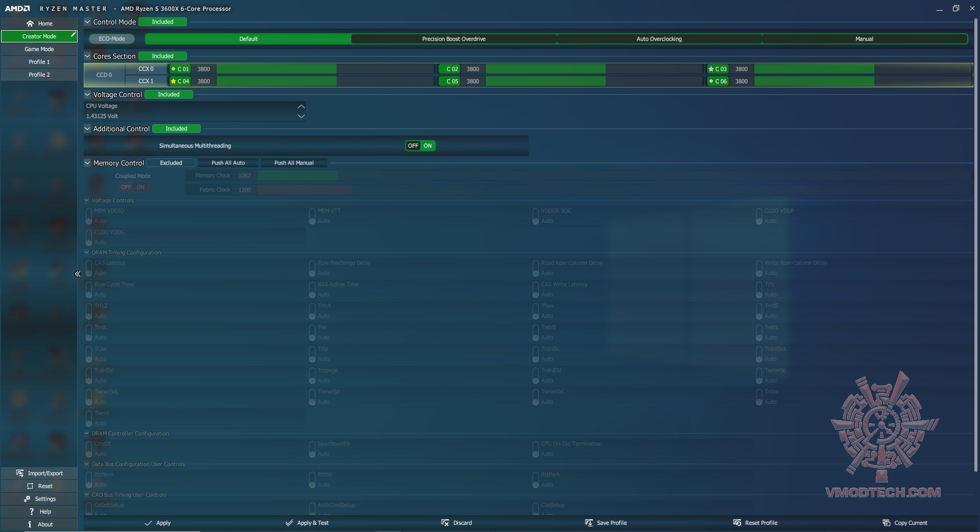This screenshot has height=532, width=980.
Task: Switch to Profile 2
Action: point(39,75)
